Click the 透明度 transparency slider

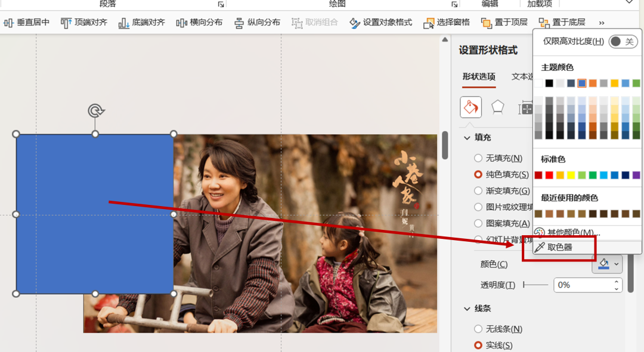pyautogui.click(x=535, y=285)
